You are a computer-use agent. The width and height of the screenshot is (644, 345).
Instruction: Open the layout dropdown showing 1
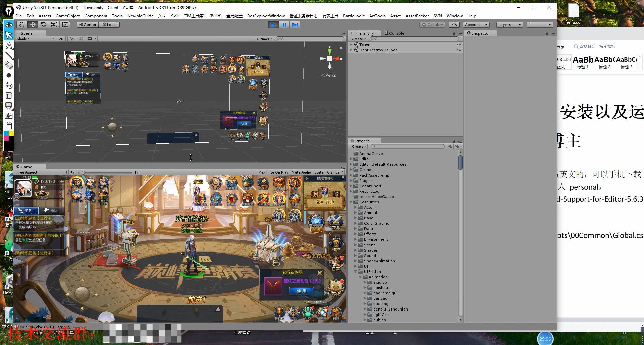540,25
